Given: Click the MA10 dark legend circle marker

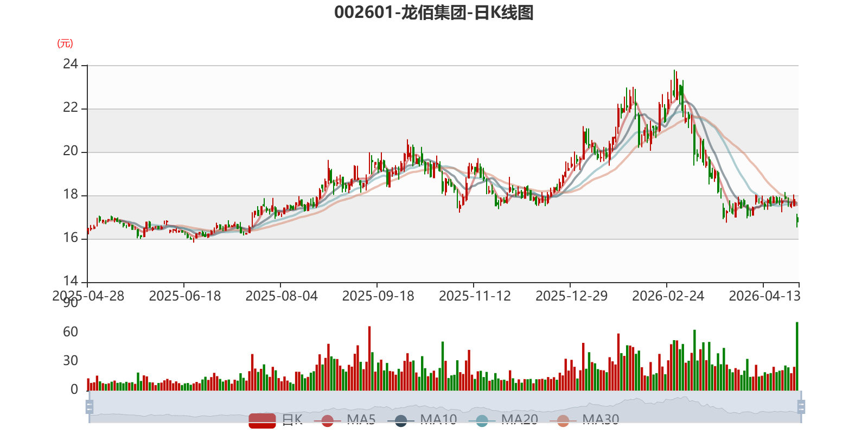Looking at the screenshot, I should pyautogui.click(x=401, y=420).
